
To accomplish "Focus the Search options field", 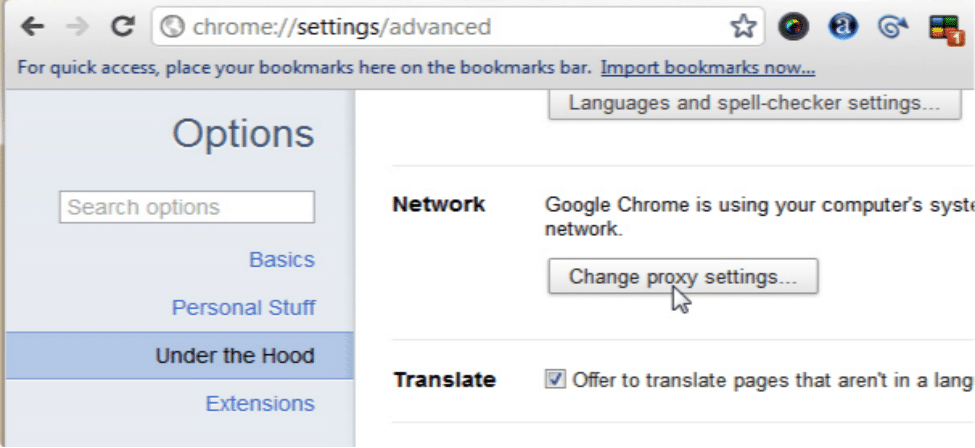I will pyautogui.click(x=187, y=207).
